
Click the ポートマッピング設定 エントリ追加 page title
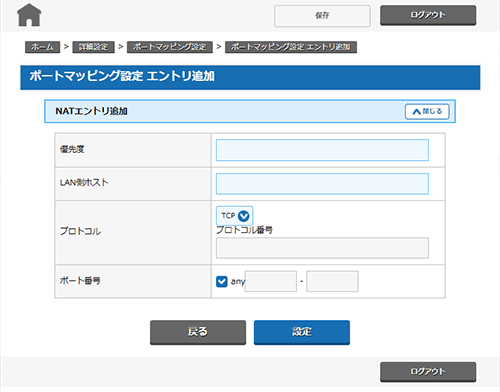[122, 76]
